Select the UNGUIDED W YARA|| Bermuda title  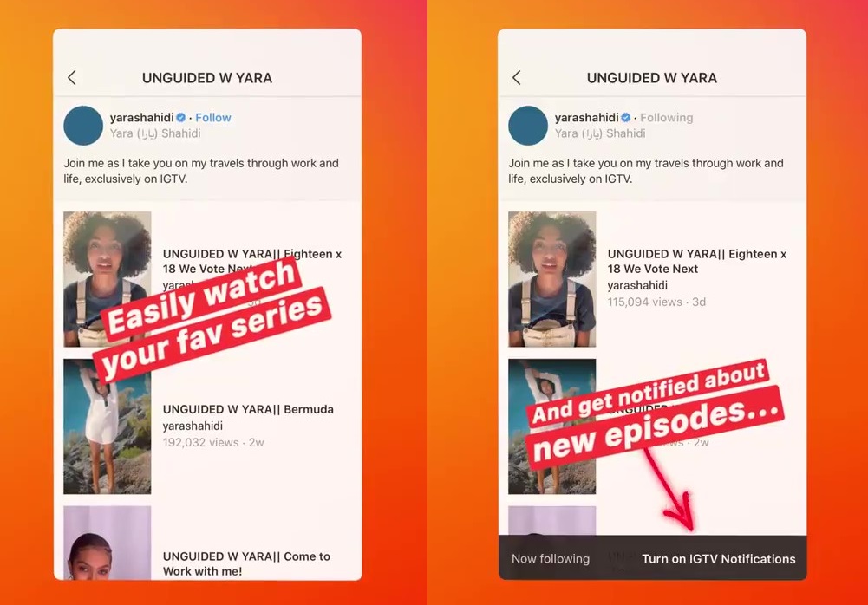[248, 409]
